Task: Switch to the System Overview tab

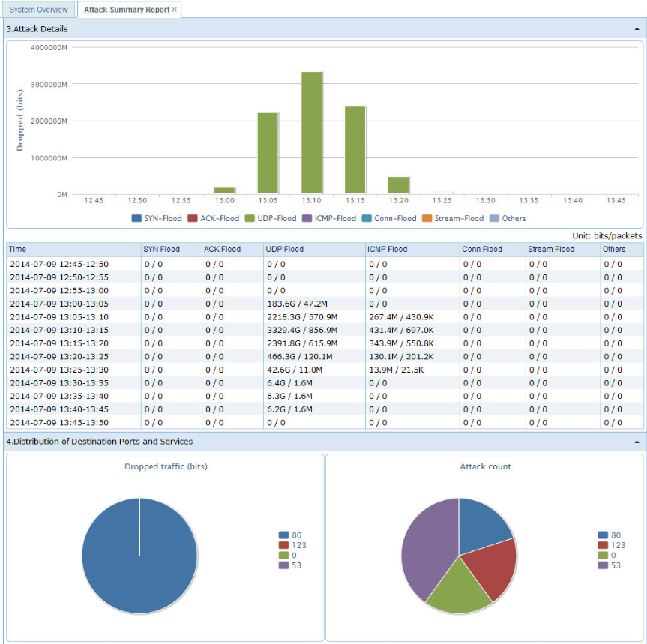Action: [37, 10]
